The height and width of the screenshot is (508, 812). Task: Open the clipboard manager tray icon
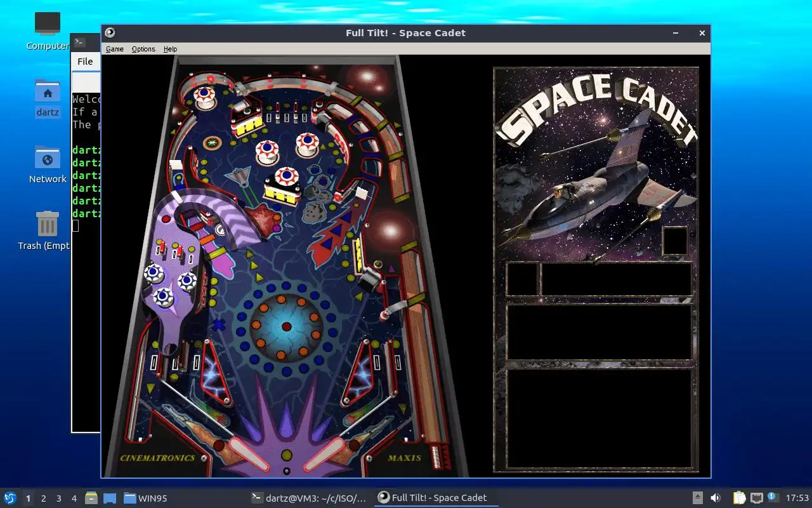(739, 498)
